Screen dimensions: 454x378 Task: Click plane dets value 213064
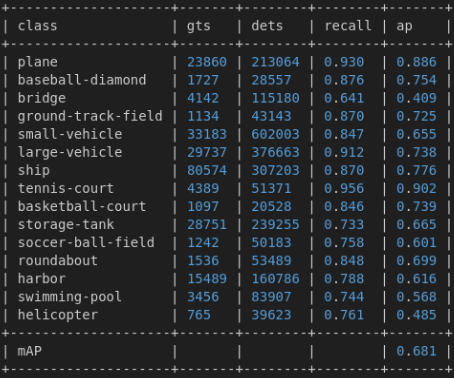pyautogui.click(x=275, y=62)
